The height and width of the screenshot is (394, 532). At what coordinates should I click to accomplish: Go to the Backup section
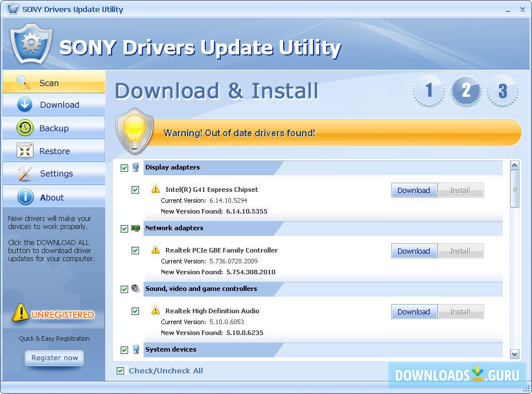coord(54,128)
